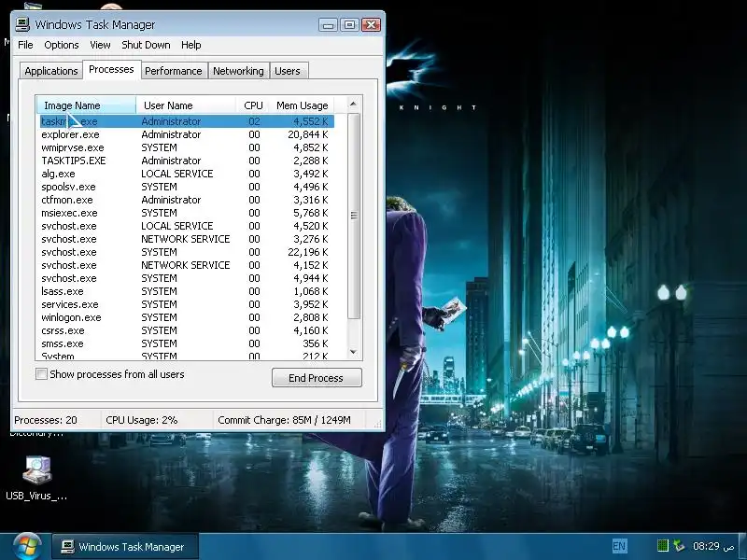
Task: Select the TASKTIPS.EXE process
Action: [x=187, y=161]
